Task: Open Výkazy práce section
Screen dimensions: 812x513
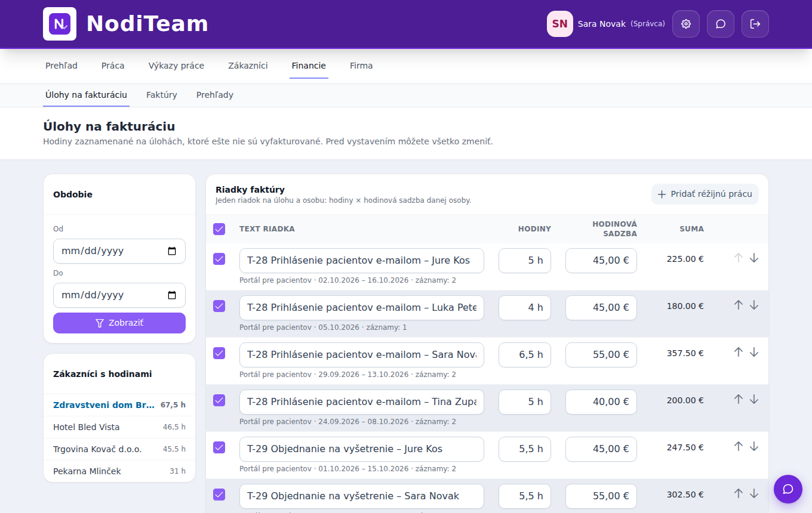Action: coord(176,66)
